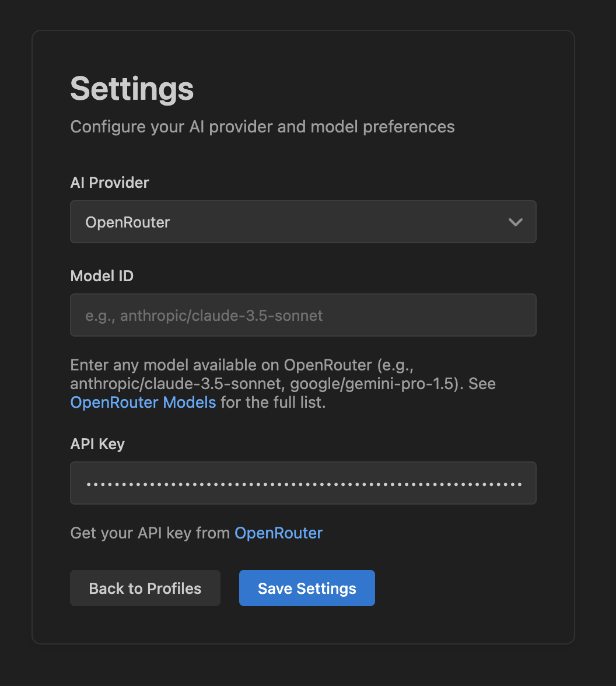
Task: Click the AI Provider field label
Action: coord(110,183)
